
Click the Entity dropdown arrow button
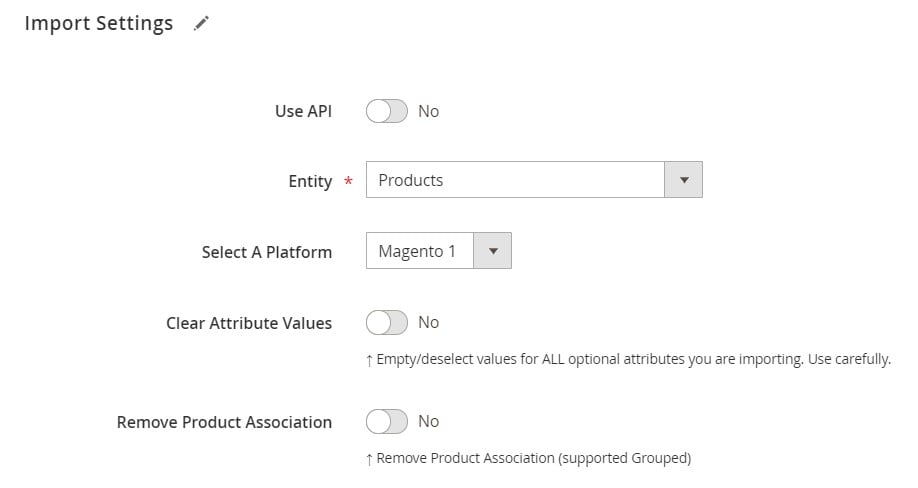coord(684,180)
